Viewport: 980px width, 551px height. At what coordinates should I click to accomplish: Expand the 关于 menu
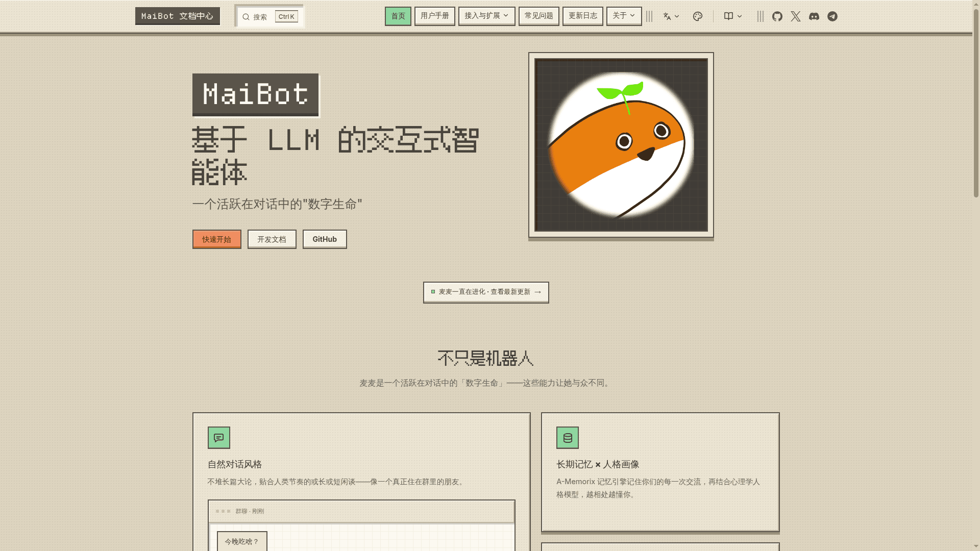[624, 16]
